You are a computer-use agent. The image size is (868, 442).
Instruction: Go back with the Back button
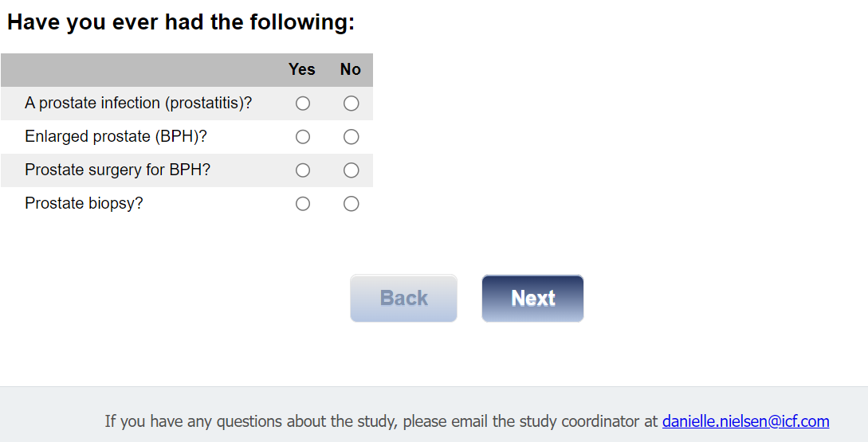[403, 299]
